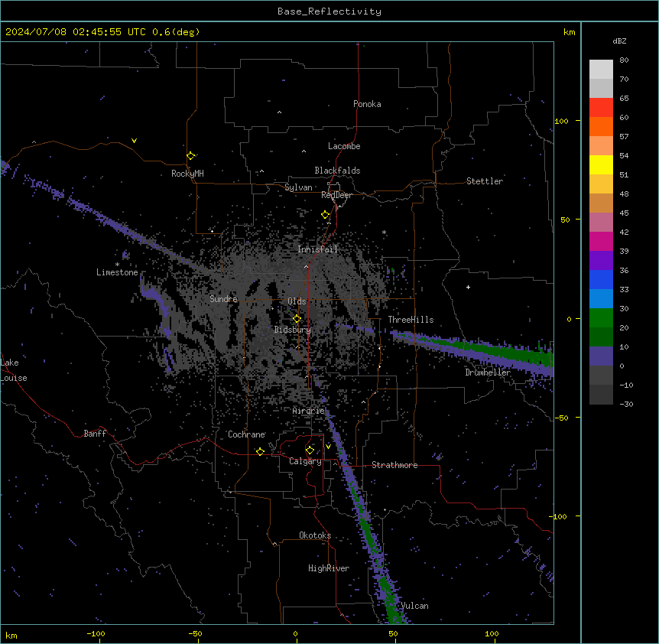The height and width of the screenshot is (644, 659).
Task: Select the Drumheller label
Action: 488,373
